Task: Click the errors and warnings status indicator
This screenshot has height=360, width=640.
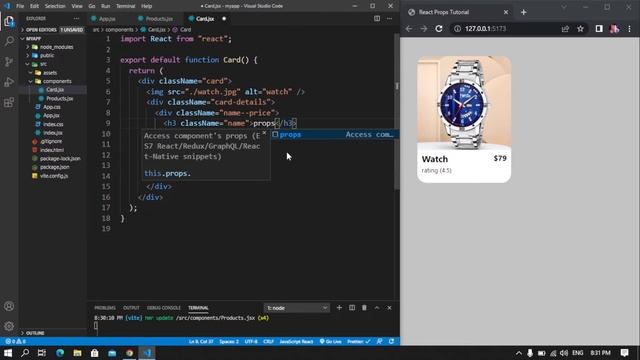Action: [x=16, y=341]
